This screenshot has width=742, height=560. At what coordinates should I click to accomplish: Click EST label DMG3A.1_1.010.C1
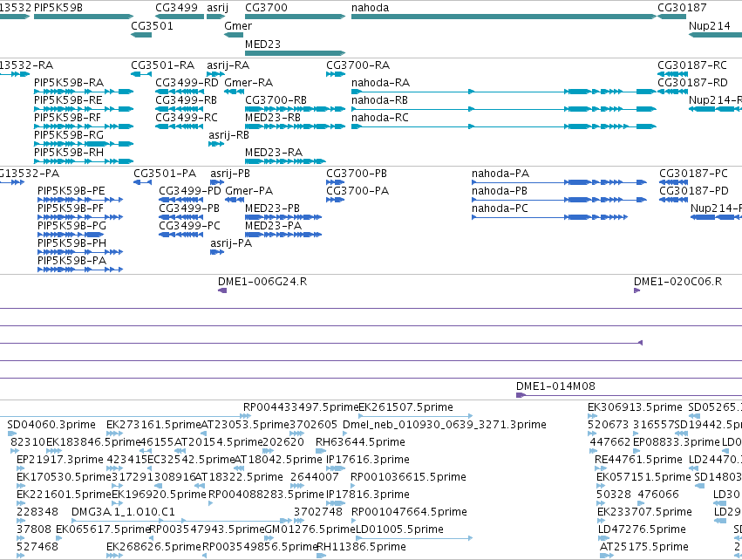pyautogui.click(x=124, y=512)
